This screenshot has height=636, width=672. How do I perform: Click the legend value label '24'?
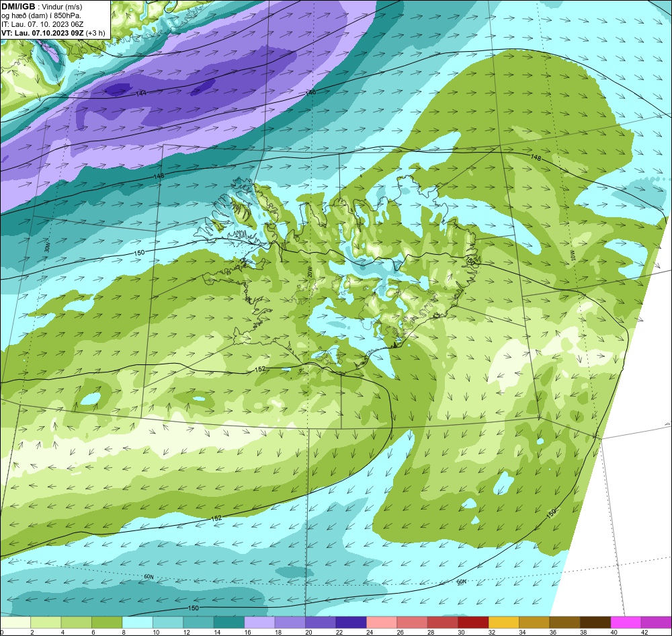pyautogui.click(x=370, y=632)
